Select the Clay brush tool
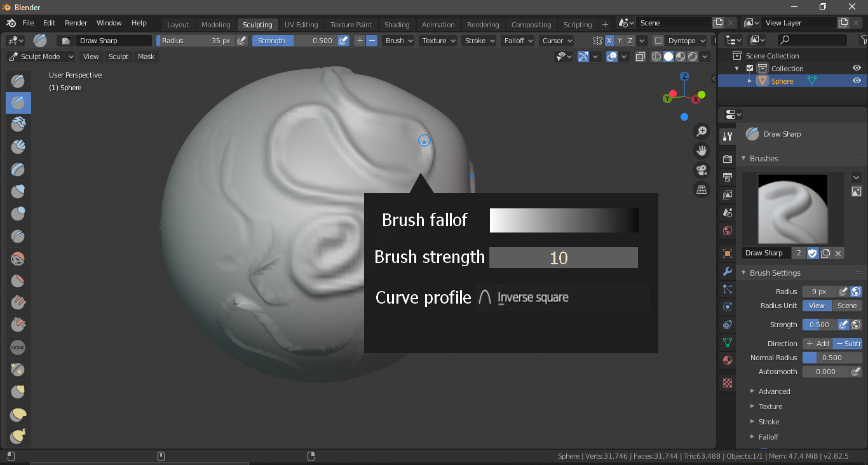Image resolution: width=868 pixels, height=465 pixels. click(x=18, y=125)
